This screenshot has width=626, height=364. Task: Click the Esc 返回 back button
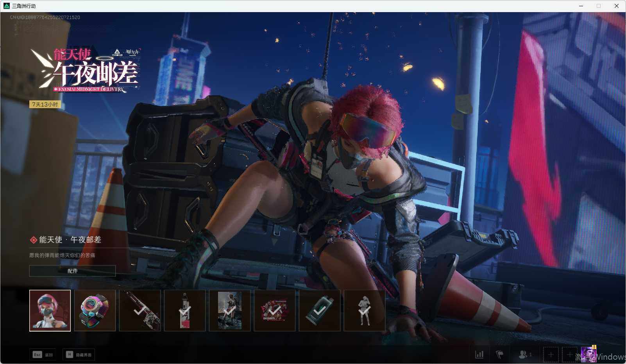(x=43, y=355)
